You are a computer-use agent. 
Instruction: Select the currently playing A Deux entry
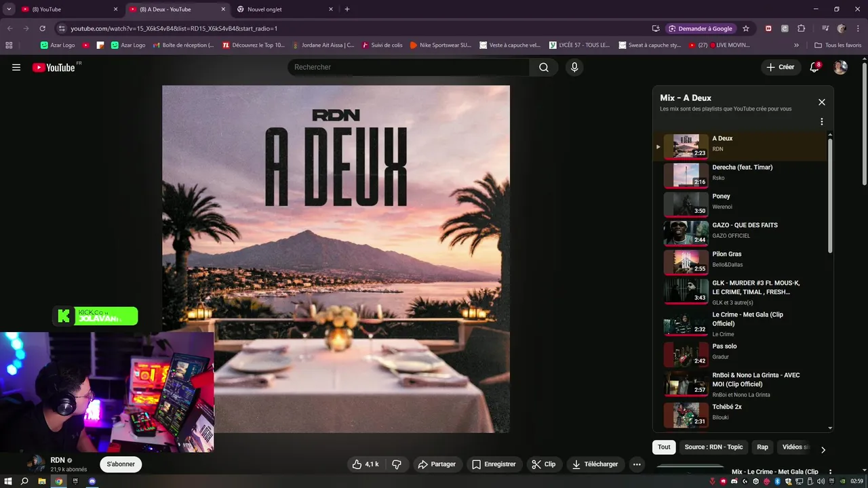741,146
